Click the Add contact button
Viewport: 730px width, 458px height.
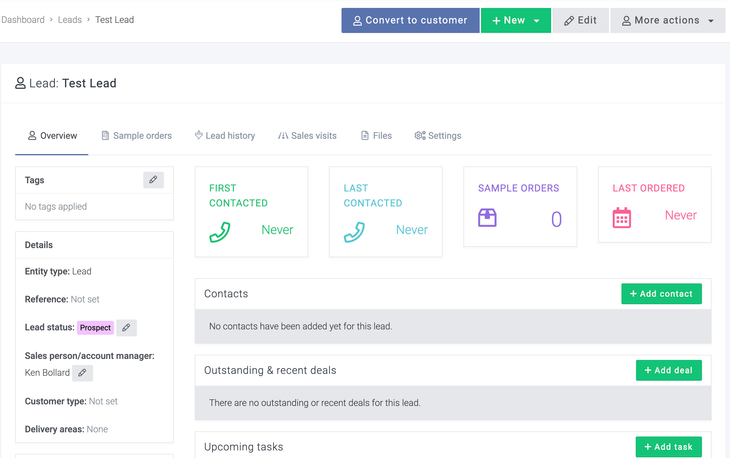661,294
